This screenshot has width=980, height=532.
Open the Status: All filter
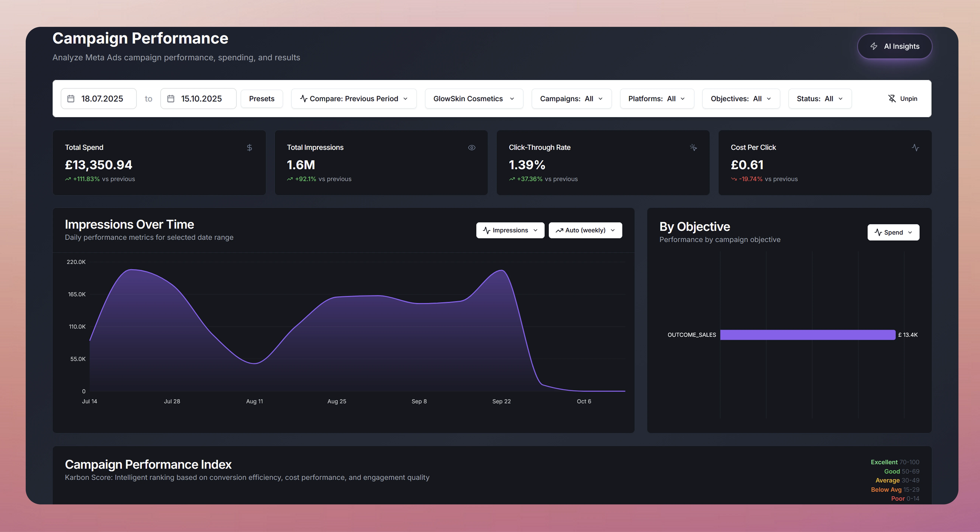(820, 98)
